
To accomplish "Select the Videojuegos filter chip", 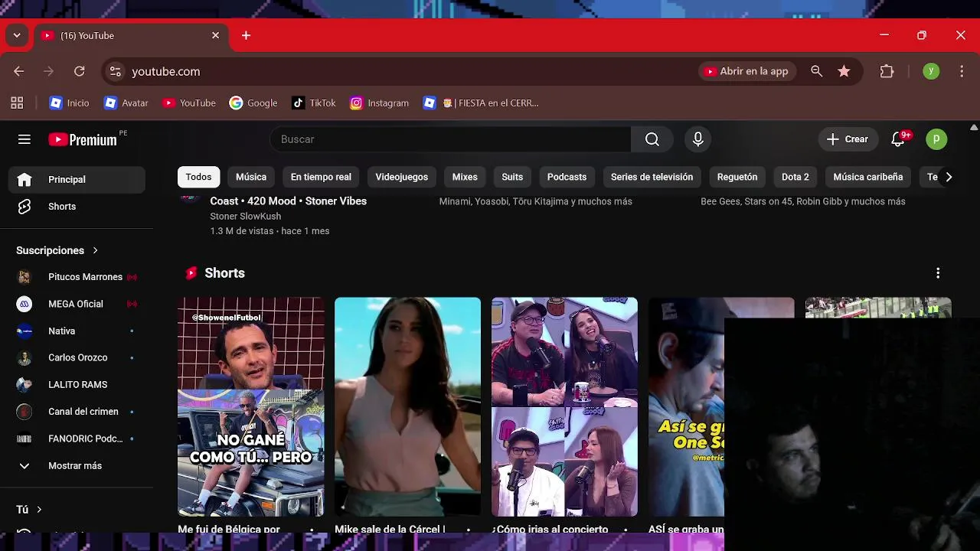I will [402, 177].
